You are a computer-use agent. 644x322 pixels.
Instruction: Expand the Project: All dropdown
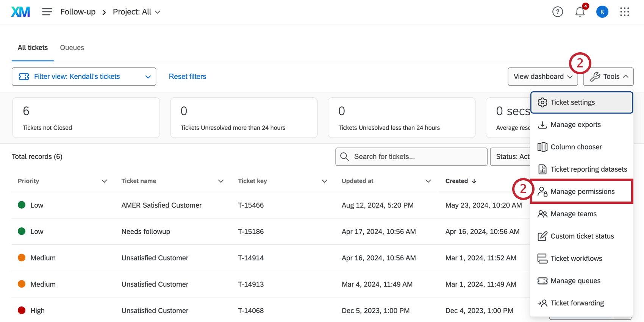point(136,12)
